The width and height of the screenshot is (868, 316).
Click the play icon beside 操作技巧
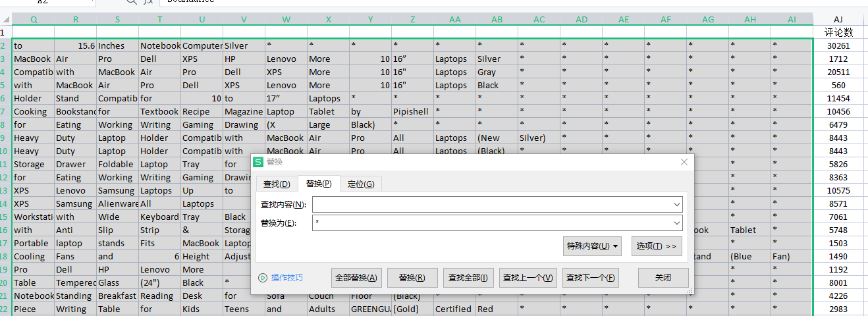(263, 278)
